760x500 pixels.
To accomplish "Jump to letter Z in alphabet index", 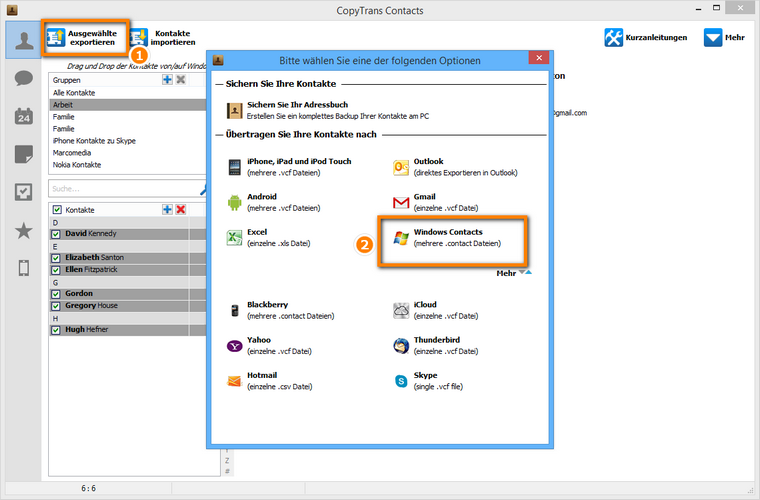I will (x=227, y=461).
